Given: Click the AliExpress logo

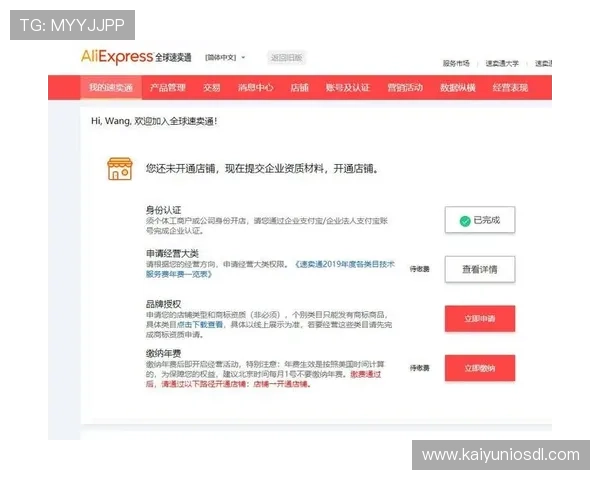Looking at the screenshot, I should click(x=136, y=57).
